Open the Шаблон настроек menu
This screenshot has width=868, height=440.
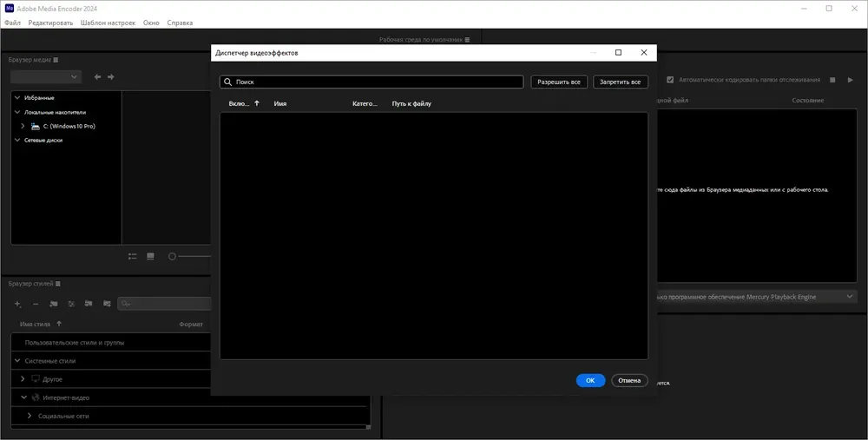click(x=108, y=23)
